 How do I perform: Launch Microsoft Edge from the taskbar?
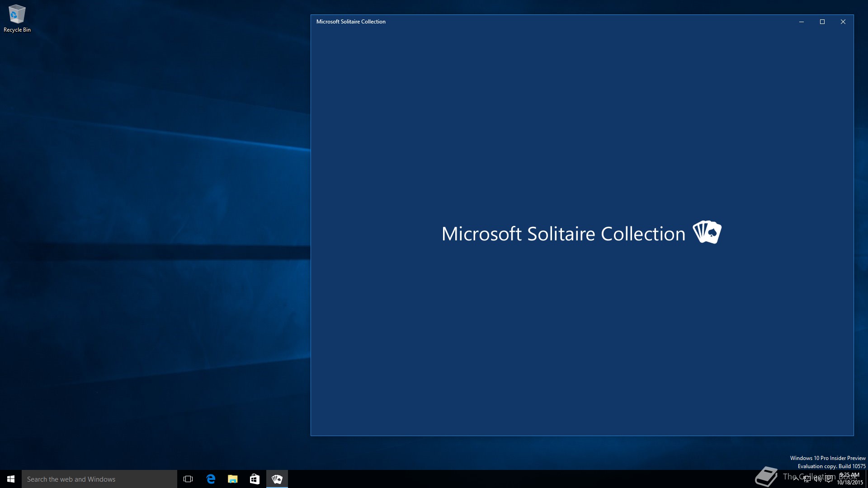(210, 479)
